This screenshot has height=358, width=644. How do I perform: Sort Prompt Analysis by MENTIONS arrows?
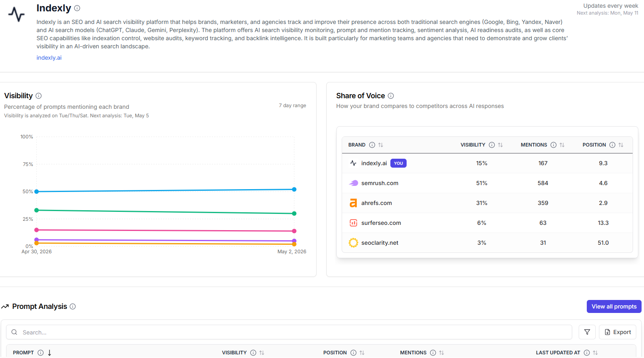pyautogui.click(x=442, y=353)
